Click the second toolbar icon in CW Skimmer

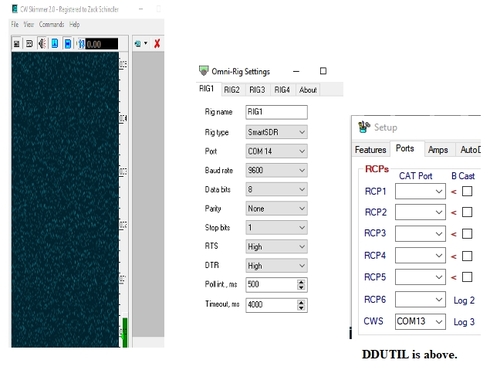click(29, 44)
